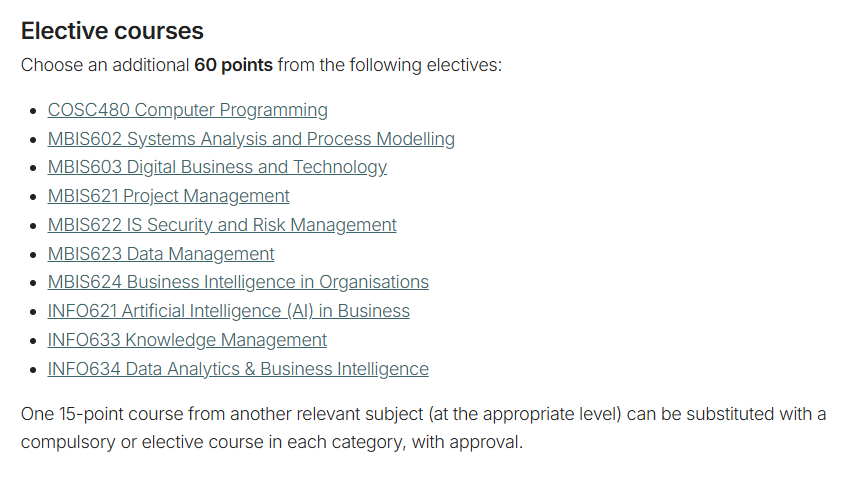Click the "Choose an additional" intro text

(x=105, y=66)
